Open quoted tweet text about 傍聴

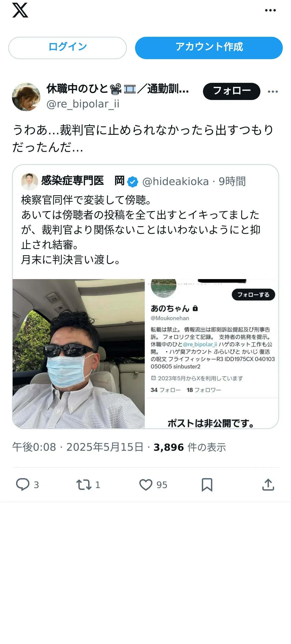(141, 230)
